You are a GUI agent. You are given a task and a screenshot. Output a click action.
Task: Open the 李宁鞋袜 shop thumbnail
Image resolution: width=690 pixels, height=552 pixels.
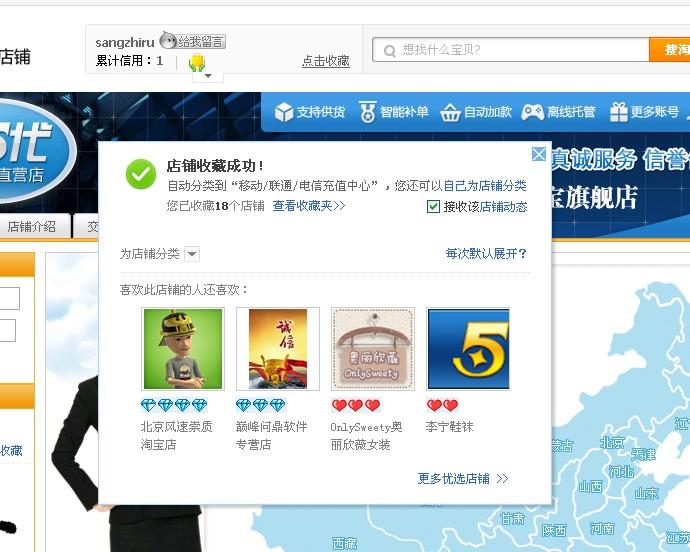coord(468,349)
